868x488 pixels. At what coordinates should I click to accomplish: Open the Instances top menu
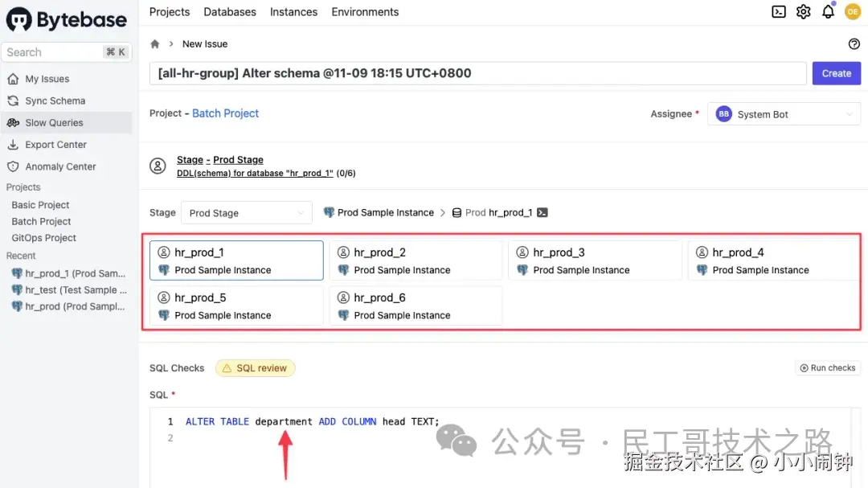[x=293, y=11]
